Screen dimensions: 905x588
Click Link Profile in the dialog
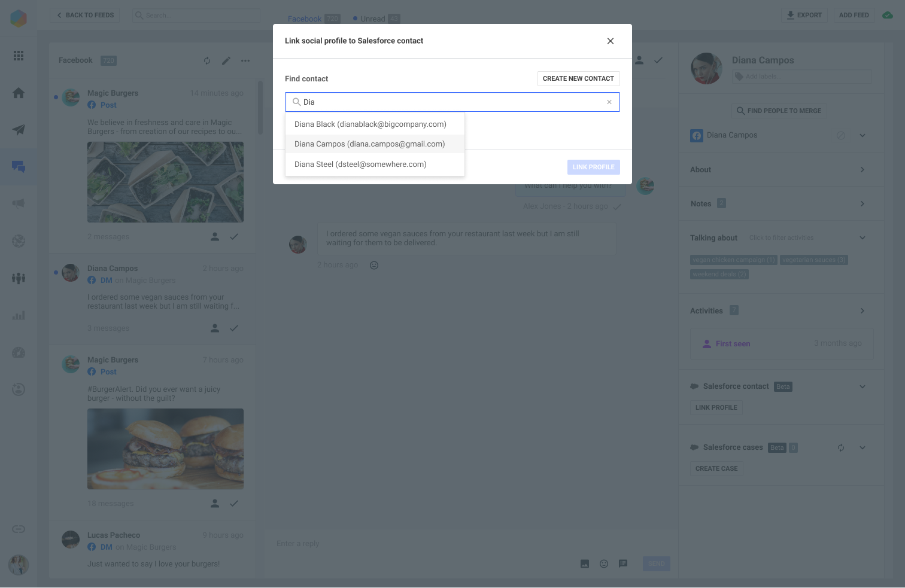click(593, 167)
